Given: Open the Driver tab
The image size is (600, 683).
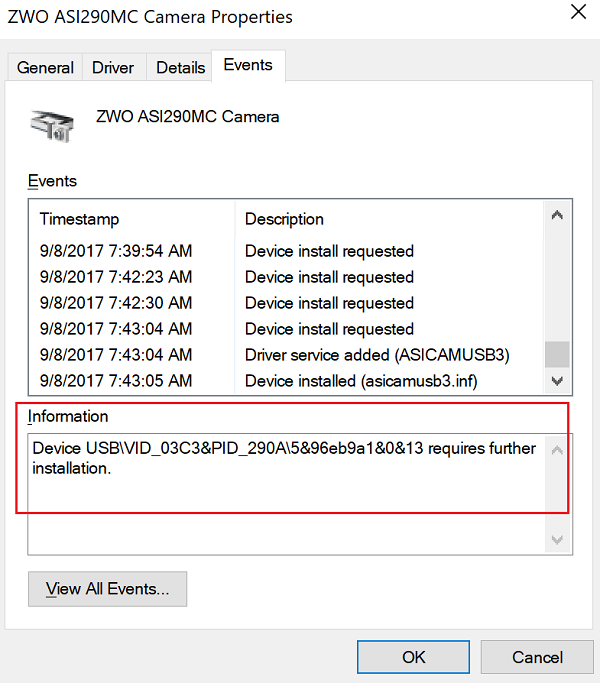Looking at the screenshot, I should click(113, 68).
